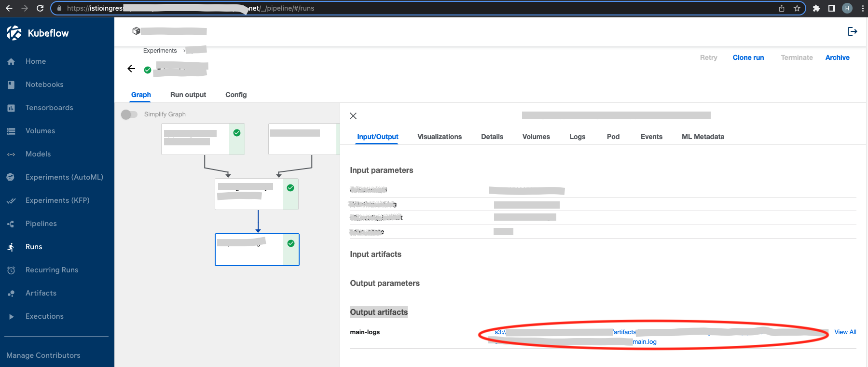Open Manage Contributors
The image size is (868, 367).
coord(43,355)
